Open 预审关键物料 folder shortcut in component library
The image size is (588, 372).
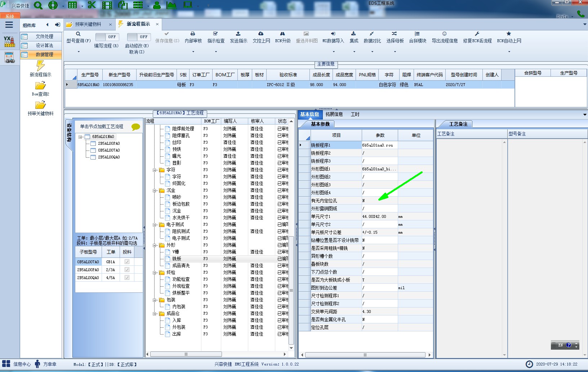40,108
